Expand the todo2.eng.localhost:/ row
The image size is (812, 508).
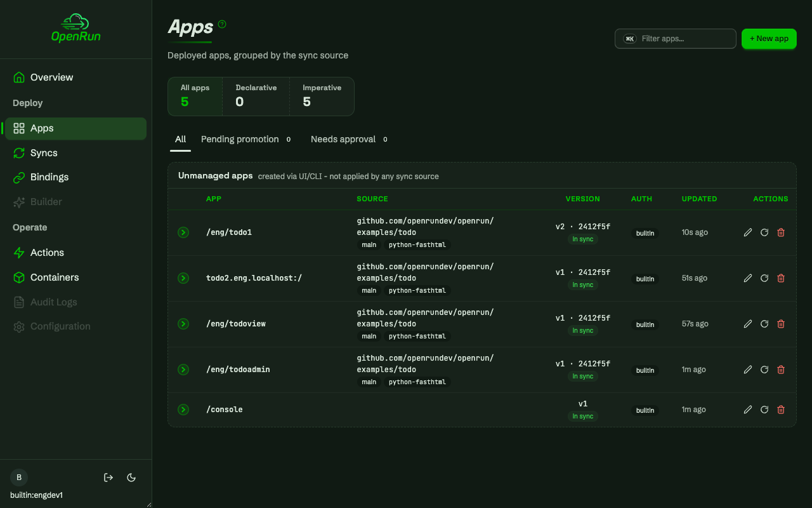(183, 278)
